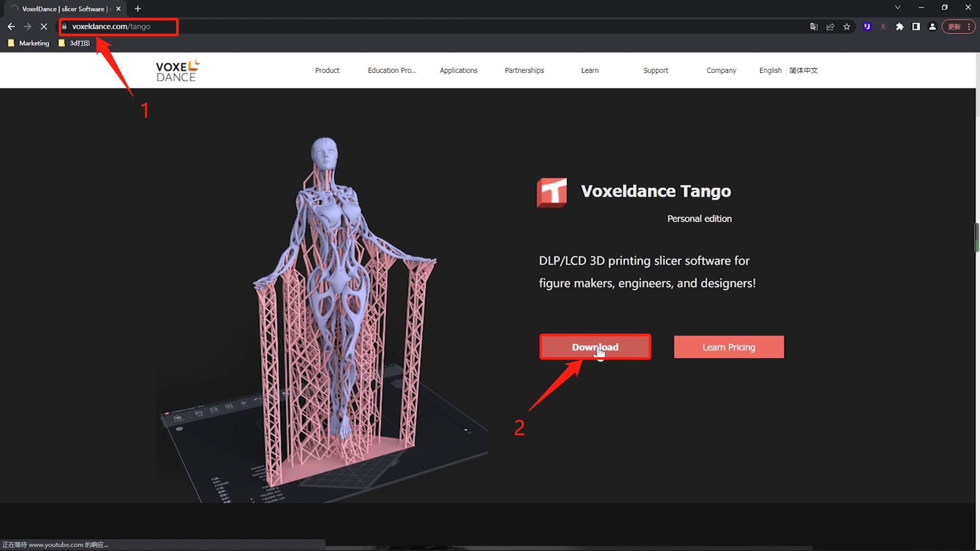Open the Company menu
Viewport: 980px width, 551px height.
[721, 70]
